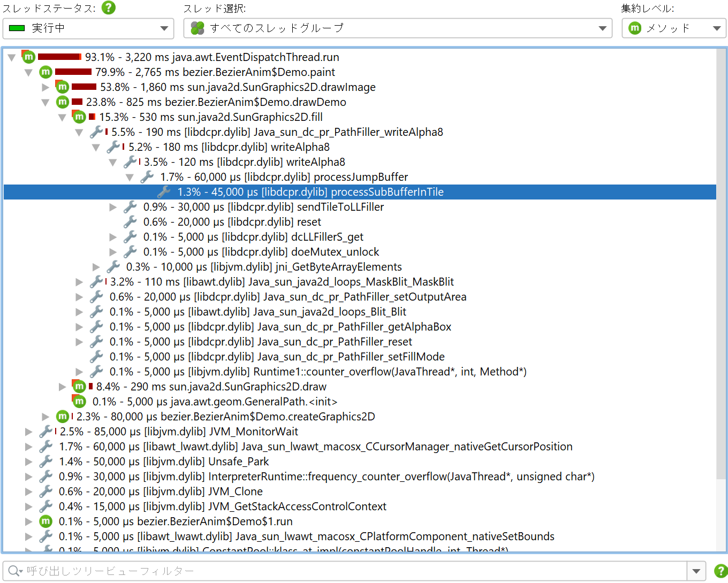
Task: Select row 'JVM_GetStackAccessControlContext'
Action: [360, 507]
